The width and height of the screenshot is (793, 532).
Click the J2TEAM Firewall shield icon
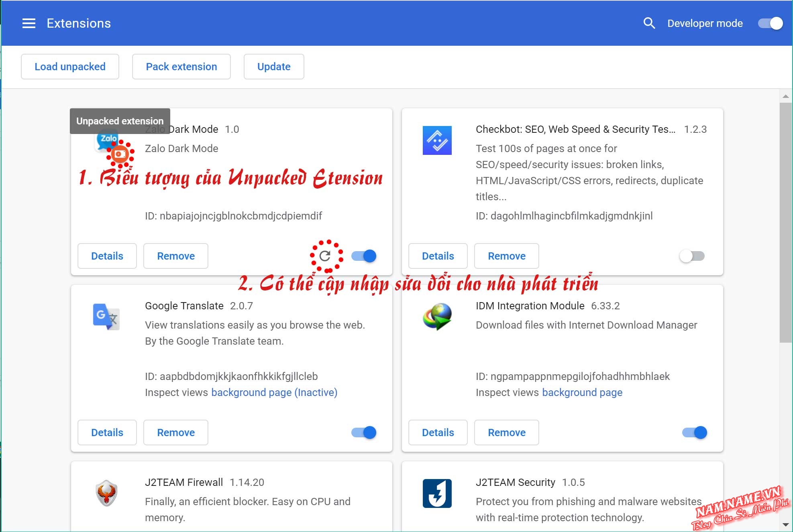(106, 493)
